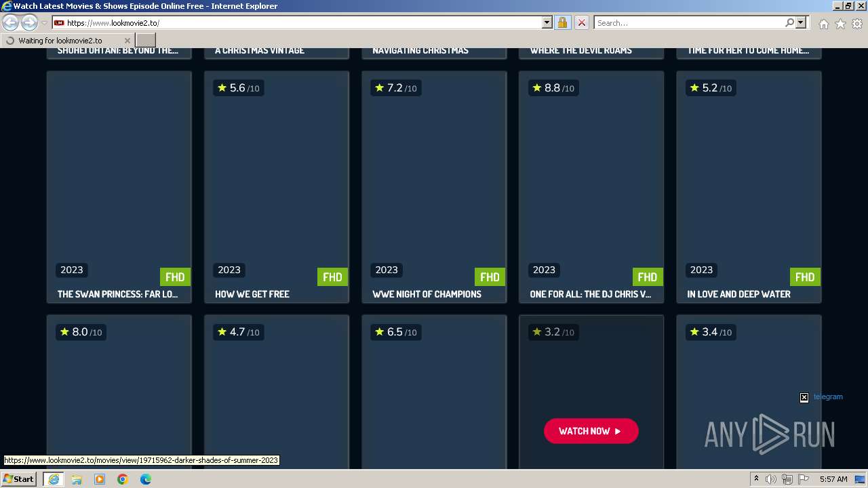Click 'THE SWAN PRINCESS: FAR LO...' title
The height and width of the screenshot is (488, 868).
point(118,294)
